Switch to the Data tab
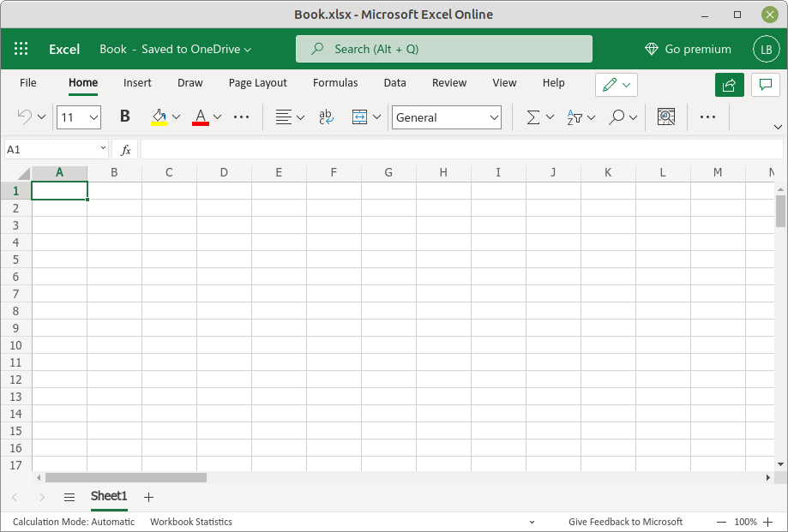788x532 pixels. (x=395, y=83)
